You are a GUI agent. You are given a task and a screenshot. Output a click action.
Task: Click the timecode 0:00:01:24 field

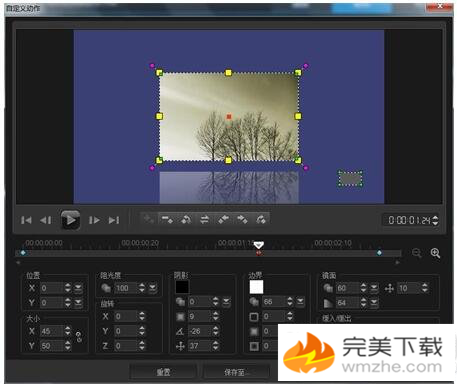409,220
